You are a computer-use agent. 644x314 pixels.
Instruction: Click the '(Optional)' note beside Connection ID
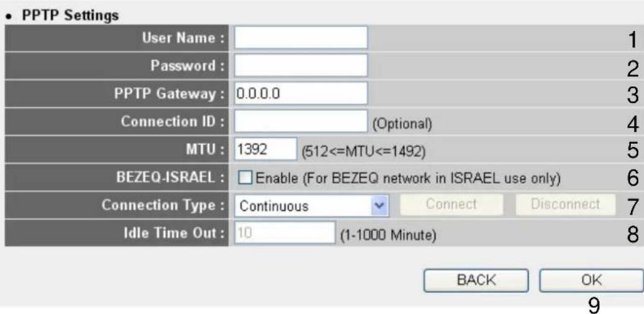(x=402, y=124)
